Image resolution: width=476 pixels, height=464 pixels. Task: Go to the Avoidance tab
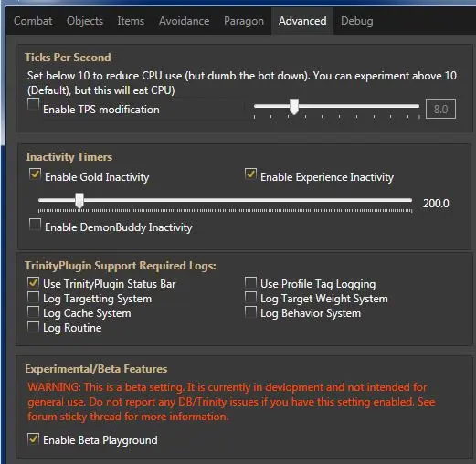pos(184,21)
